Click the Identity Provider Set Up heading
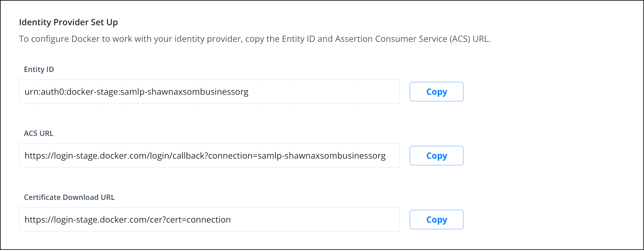This screenshot has width=644, height=250. tap(68, 22)
